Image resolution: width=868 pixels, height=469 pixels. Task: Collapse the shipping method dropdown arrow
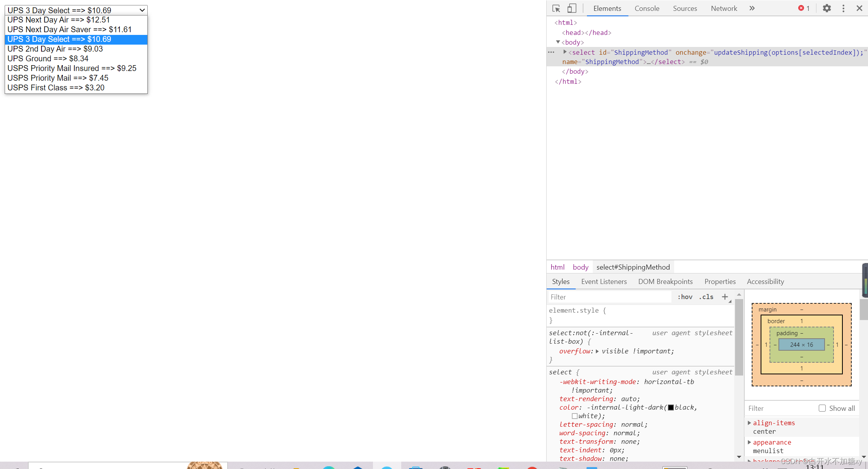point(142,10)
